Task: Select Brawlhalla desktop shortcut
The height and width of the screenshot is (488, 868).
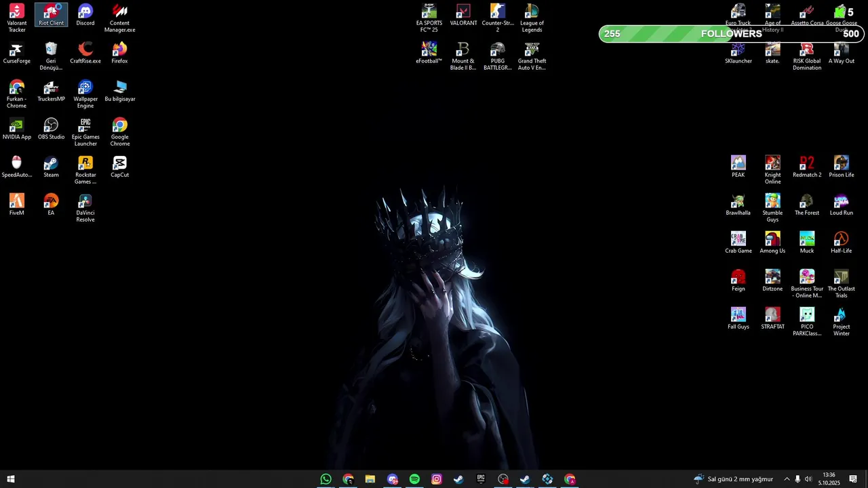Action: pos(738,205)
